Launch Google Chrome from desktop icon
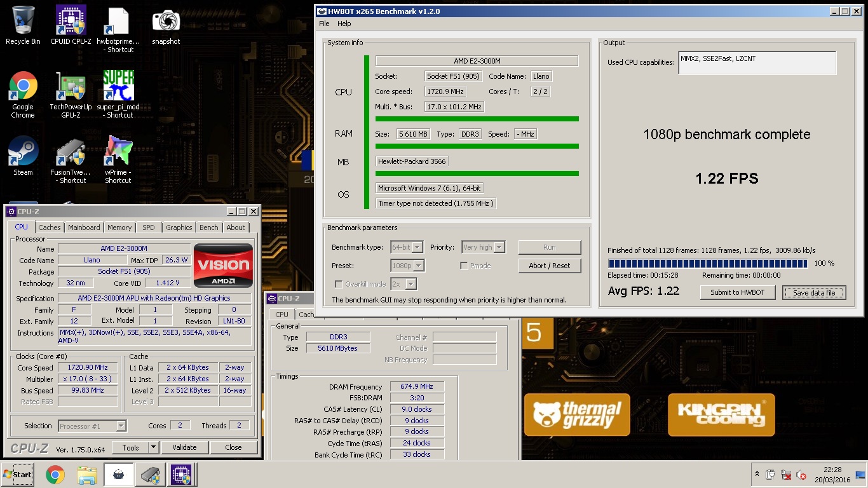This screenshot has height=488, width=868. (23, 94)
